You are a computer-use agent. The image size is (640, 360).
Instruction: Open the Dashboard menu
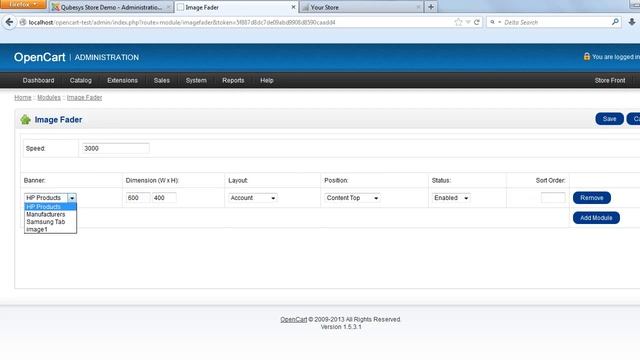(38, 80)
